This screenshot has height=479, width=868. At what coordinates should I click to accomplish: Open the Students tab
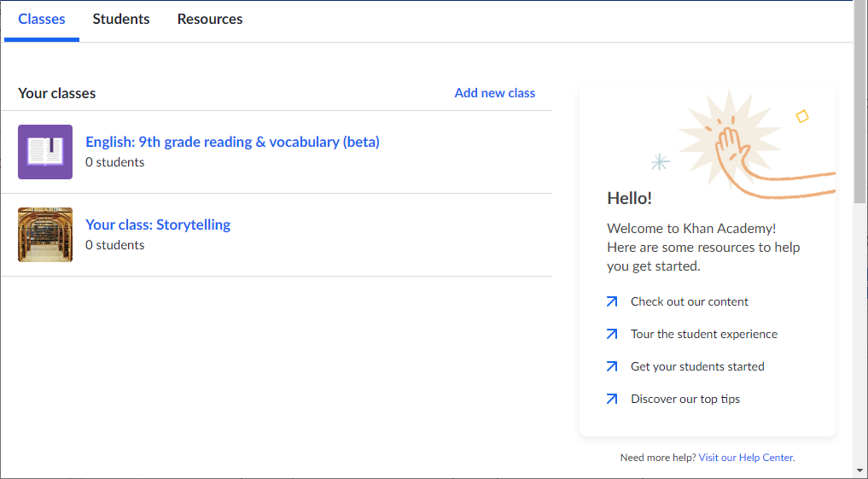[121, 20]
